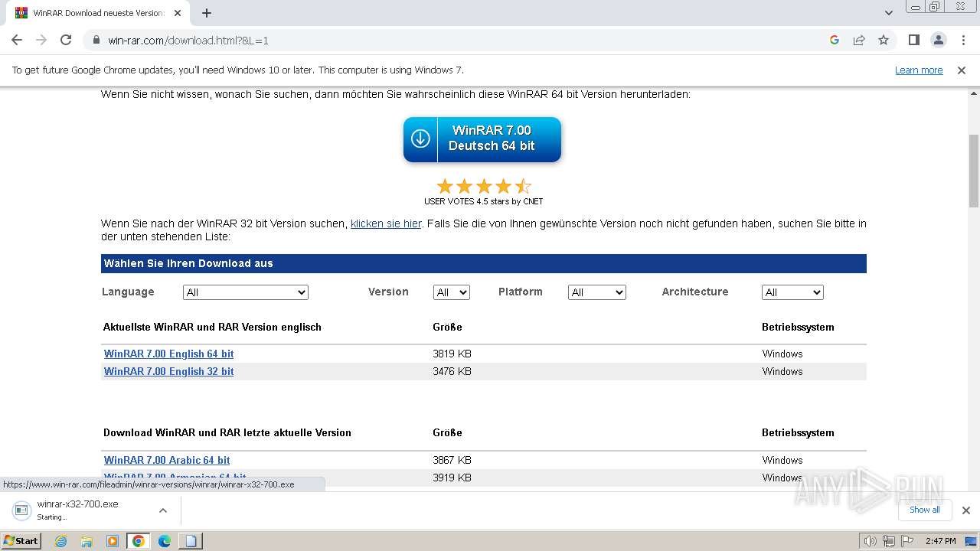Close the downloads shelf

pos(966,510)
